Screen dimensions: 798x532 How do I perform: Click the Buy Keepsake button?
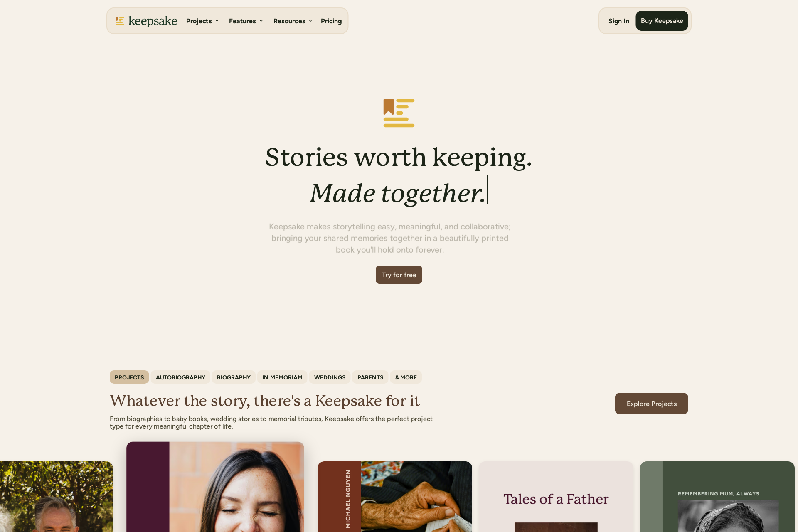point(662,21)
